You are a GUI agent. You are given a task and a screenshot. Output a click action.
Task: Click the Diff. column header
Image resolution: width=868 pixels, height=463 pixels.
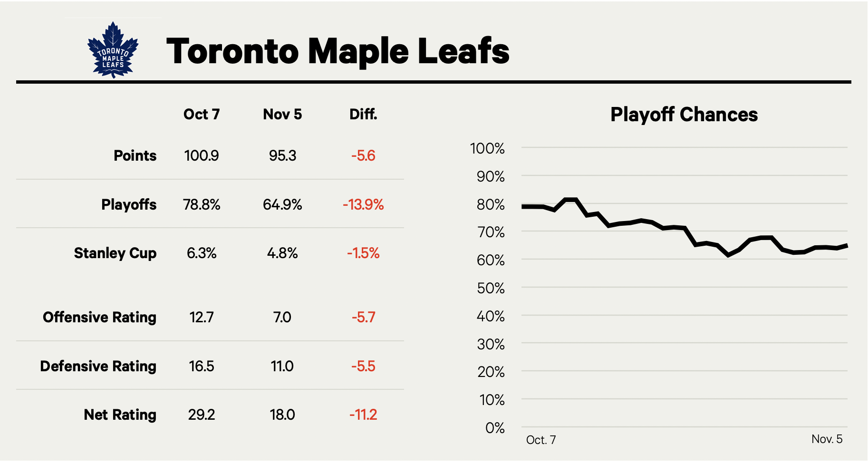click(x=363, y=115)
